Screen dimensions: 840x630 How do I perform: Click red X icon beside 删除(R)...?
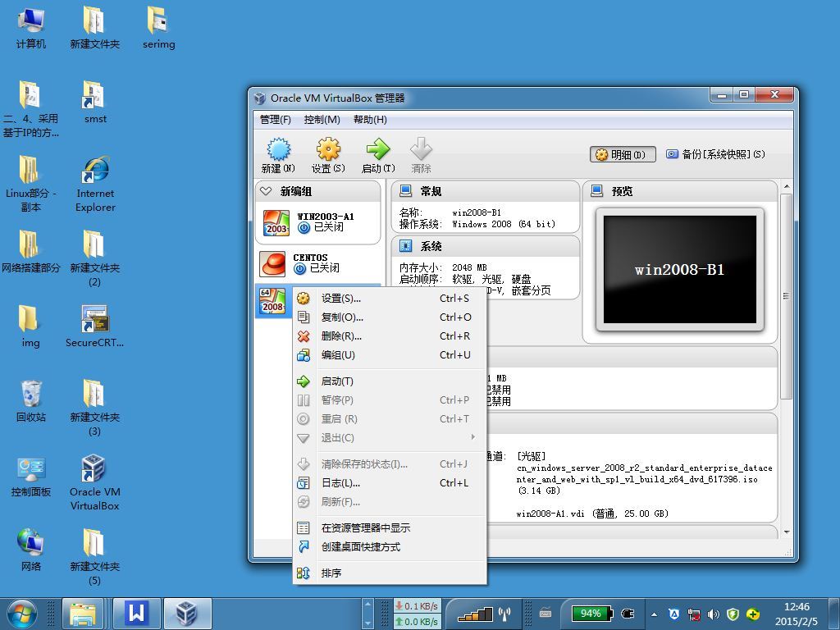tap(304, 336)
